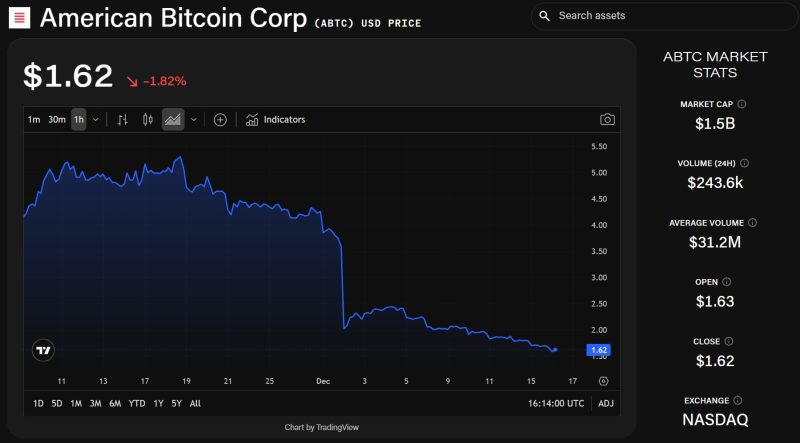Open the Indicators panel
Image resolution: width=800 pixels, height=443 pixels.
tap(276, 120)
